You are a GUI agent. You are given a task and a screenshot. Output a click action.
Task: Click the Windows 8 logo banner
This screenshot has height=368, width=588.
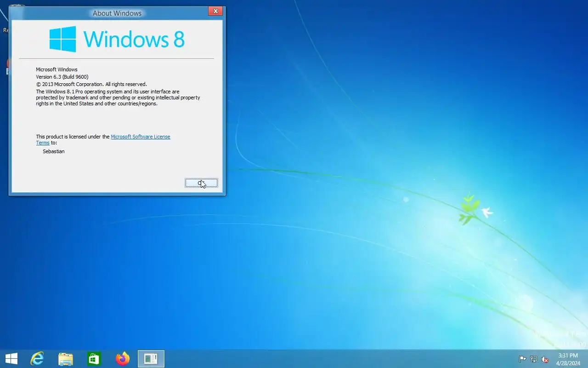coord(117,39)
